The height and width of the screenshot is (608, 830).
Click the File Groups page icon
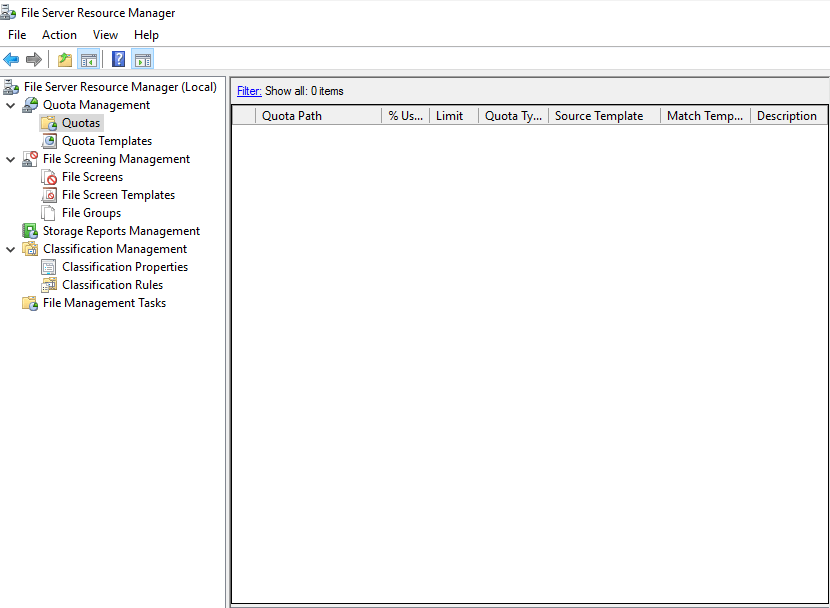49,213
